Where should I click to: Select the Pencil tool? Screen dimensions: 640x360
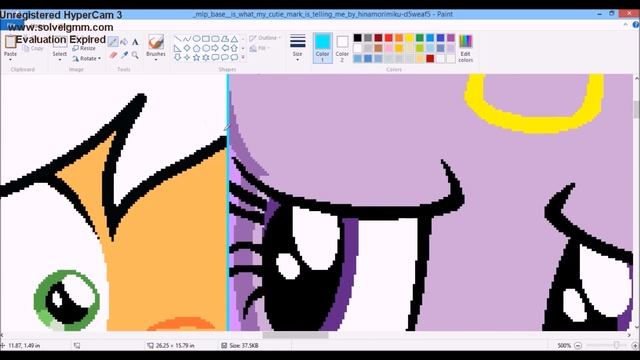tap(113, 41)
